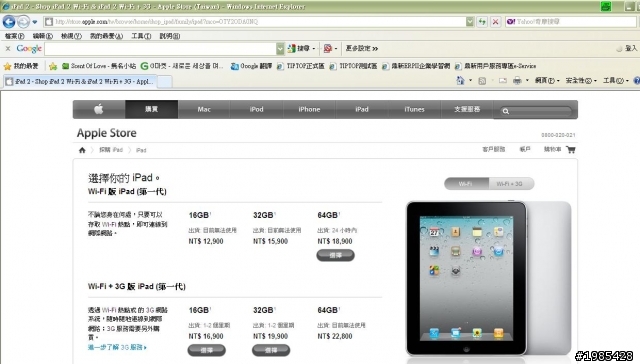Select the iTunes tab in Apple navigation
The width and height of the screenshot is (640, 364).
click(414, 109)
